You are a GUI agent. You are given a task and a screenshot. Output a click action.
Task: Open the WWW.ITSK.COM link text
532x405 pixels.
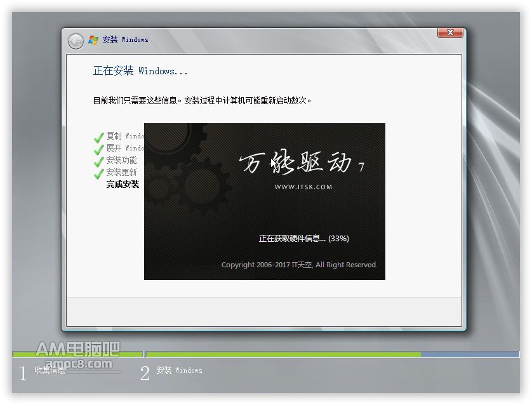tap(303, 187)
